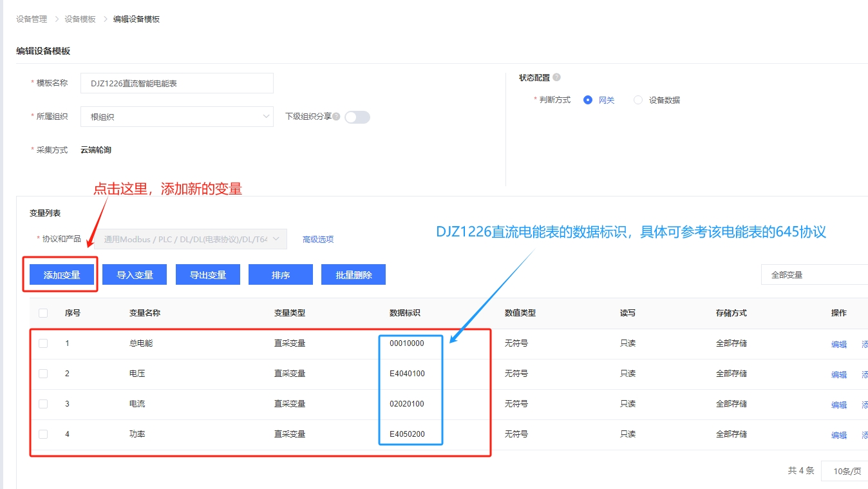Open the 全部变量 filter dropdown
This screenshot has height=489, width=868.
click(815, 274)
